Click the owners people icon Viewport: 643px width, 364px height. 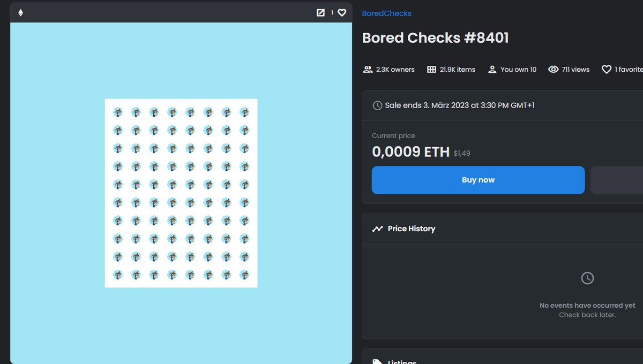[x=368, y=70]
